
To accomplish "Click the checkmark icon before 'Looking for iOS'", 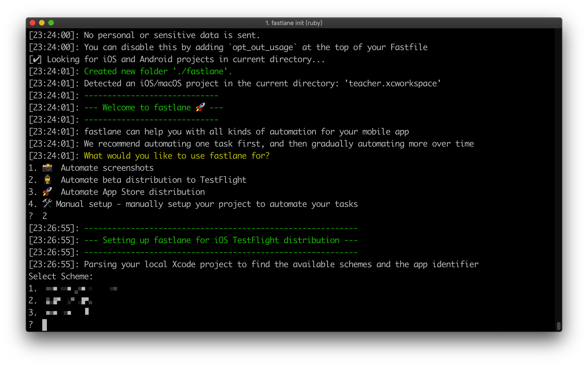I will click(x=35, y=59).
